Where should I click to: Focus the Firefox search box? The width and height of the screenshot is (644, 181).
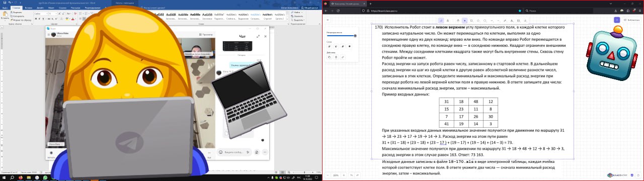tap(558, 11)
